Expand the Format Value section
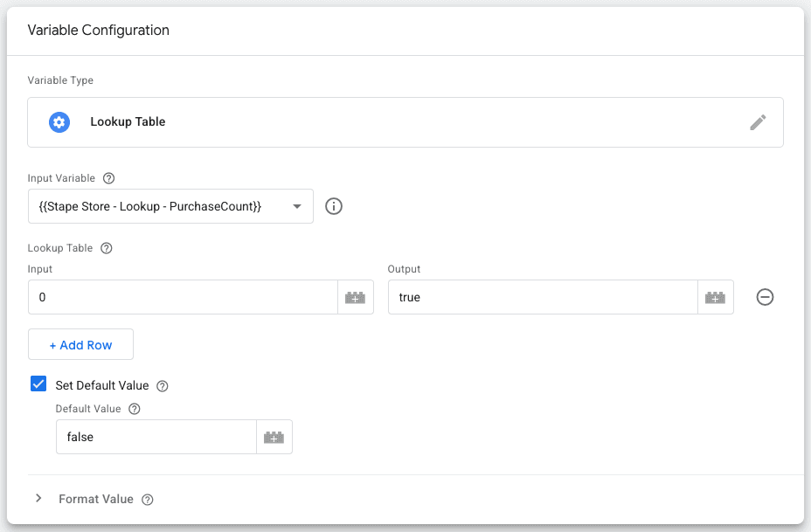 (x=38, y=498)
